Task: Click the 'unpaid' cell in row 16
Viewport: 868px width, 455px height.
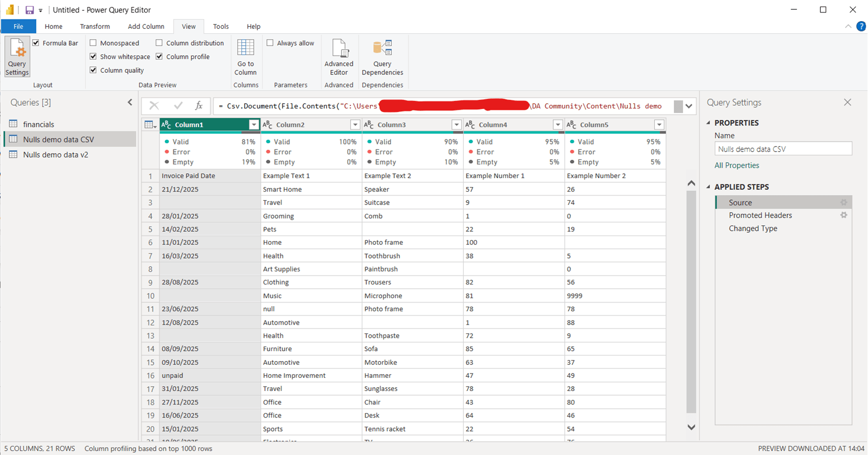Action: pos(210,376)
